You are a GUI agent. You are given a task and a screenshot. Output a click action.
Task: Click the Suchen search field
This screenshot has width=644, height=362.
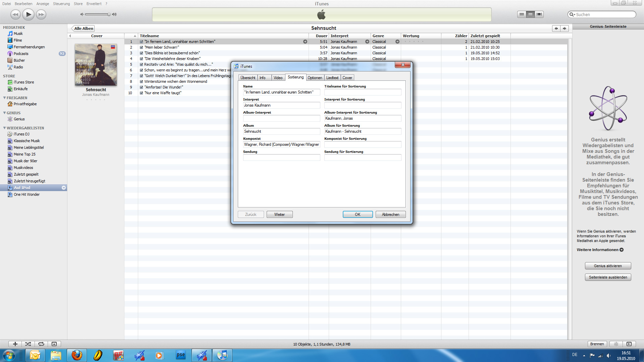[x=602, y=14]
